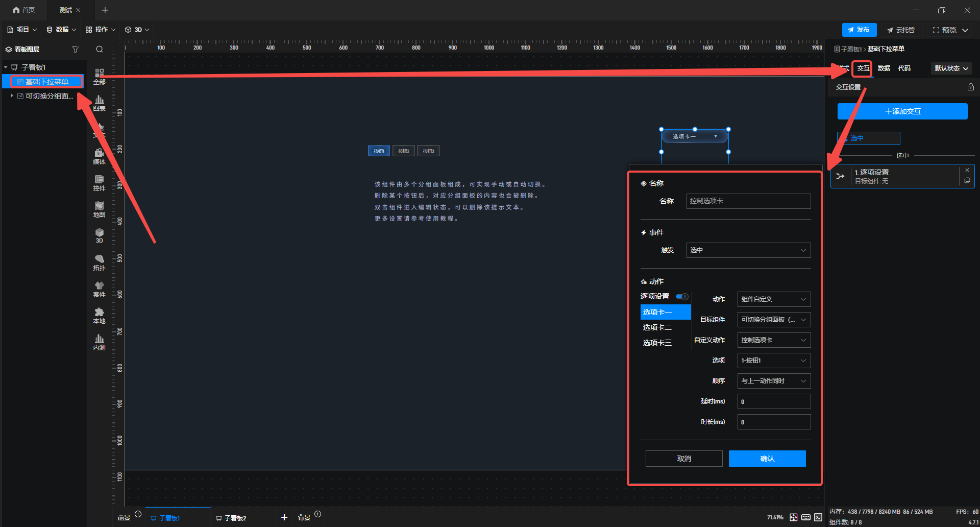Open the 地图 (map) component category
Viewport: 980px width, 527px height.
99,209
